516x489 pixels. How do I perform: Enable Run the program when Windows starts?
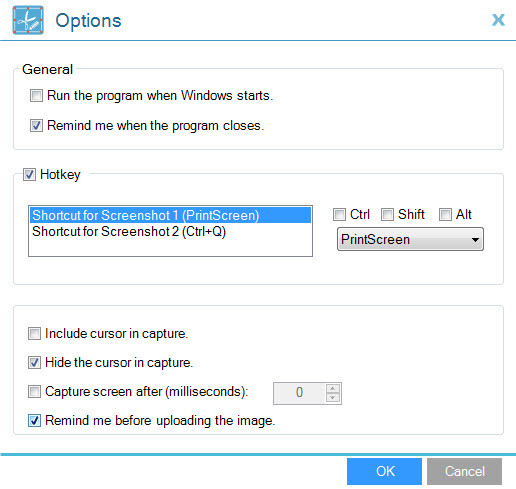[36, 96]
